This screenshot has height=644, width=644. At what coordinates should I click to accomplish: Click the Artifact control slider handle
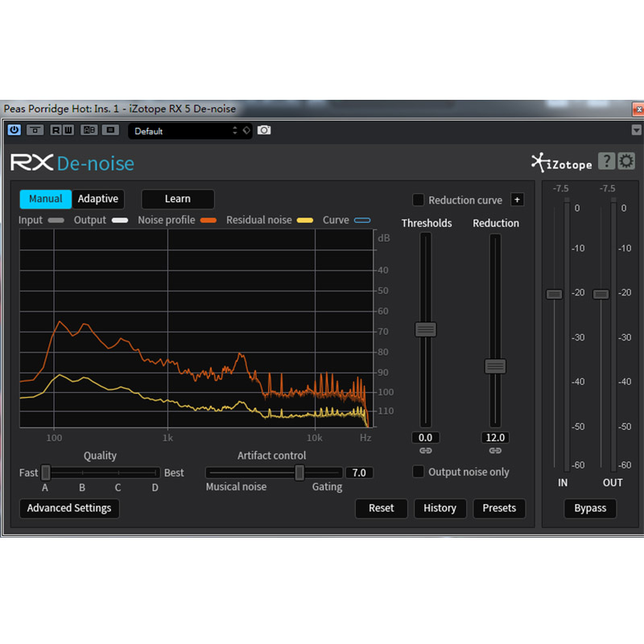(299, 473)
